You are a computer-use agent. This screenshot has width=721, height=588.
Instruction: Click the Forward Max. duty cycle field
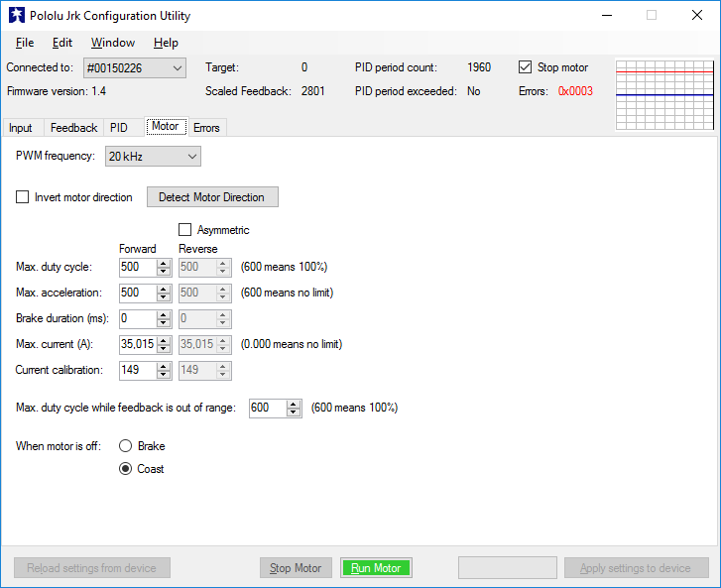(x=138, y=267)
